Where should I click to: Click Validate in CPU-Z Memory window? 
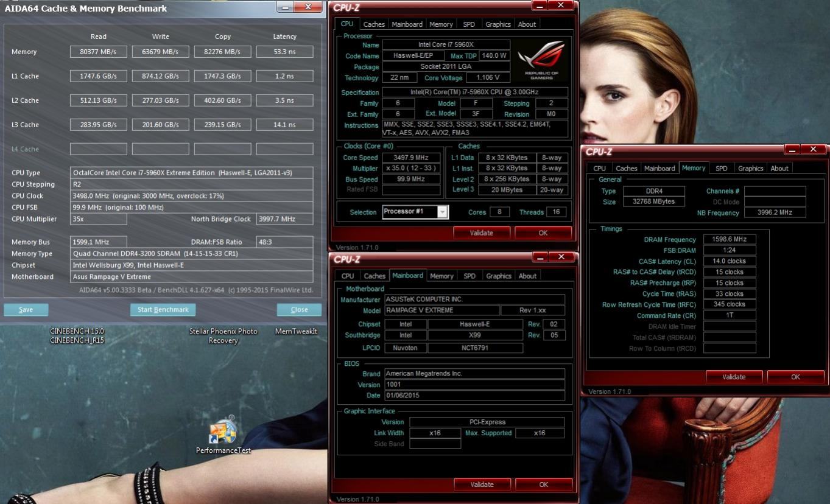pyautogui.click(x=734, y=377)
